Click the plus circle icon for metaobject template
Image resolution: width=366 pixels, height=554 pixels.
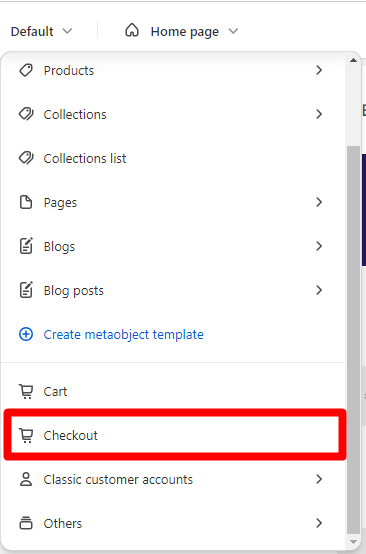tap(26, 334)
